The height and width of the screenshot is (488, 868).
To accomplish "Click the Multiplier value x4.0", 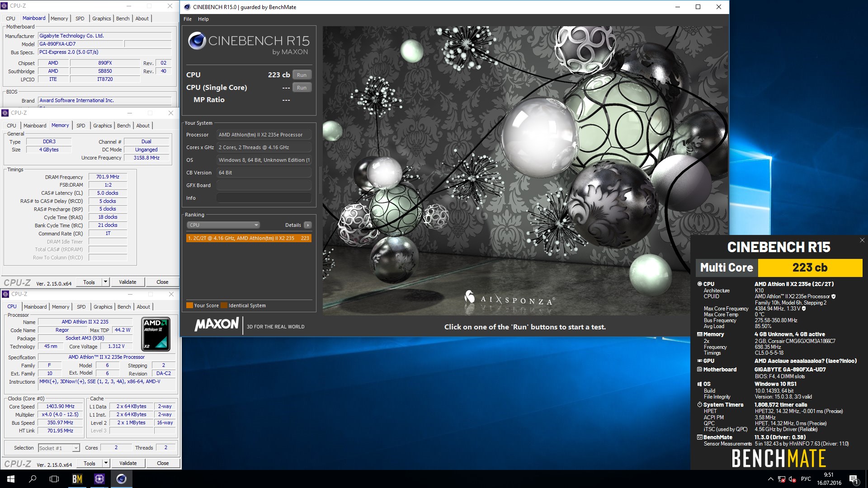I will coord(61,414).
